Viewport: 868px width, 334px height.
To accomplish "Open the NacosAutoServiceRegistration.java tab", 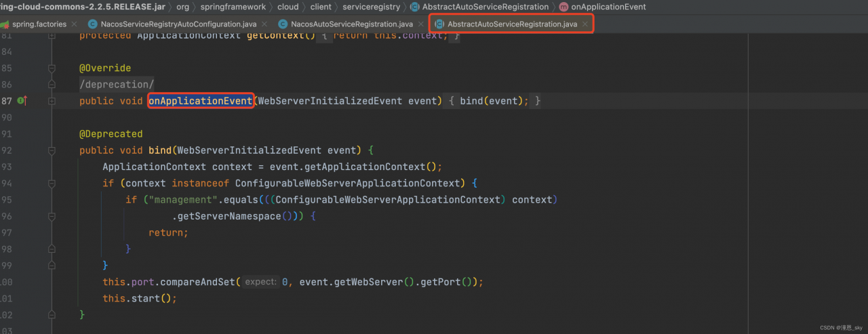I will tap(351, 24).
